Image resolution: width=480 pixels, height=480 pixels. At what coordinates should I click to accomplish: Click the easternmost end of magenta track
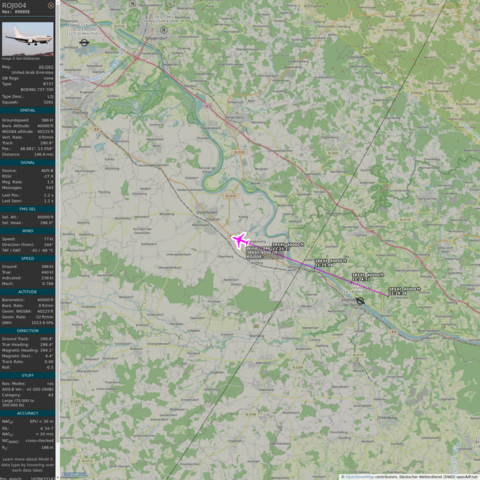(x=388, y=296)
